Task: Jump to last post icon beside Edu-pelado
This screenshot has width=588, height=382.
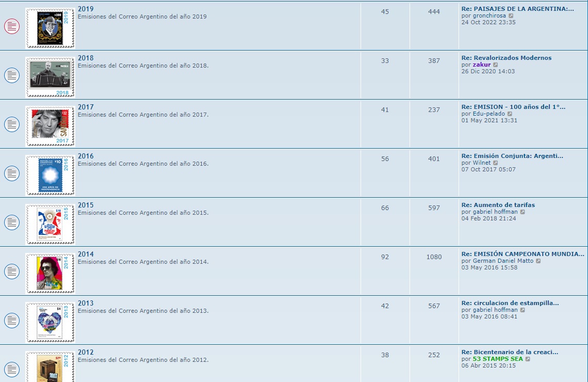Action: tap(510, 114)
